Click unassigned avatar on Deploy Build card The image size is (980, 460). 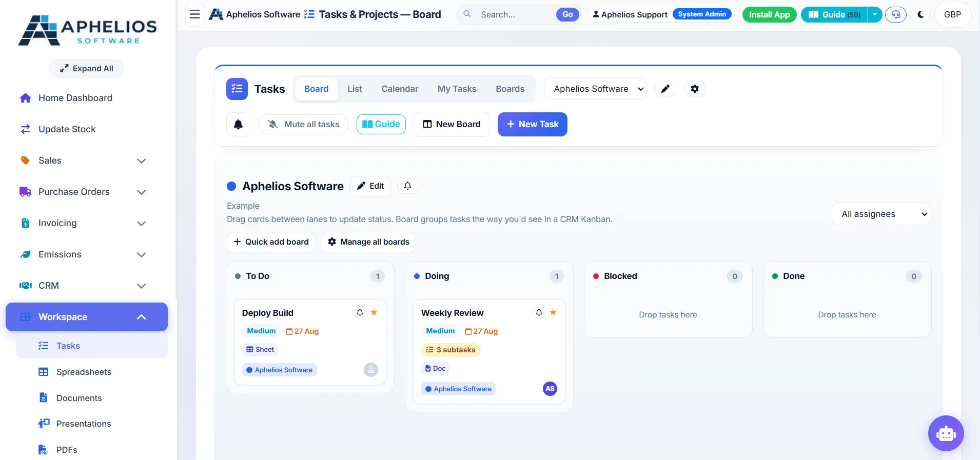(371, 370)
